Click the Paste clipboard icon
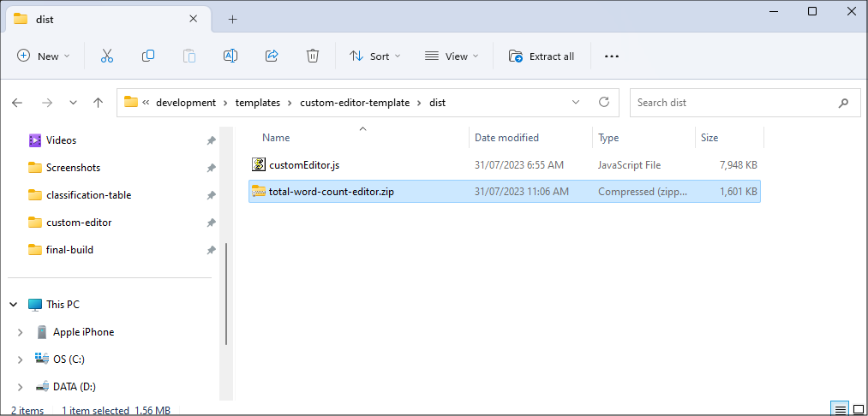 tap(189, 56)
